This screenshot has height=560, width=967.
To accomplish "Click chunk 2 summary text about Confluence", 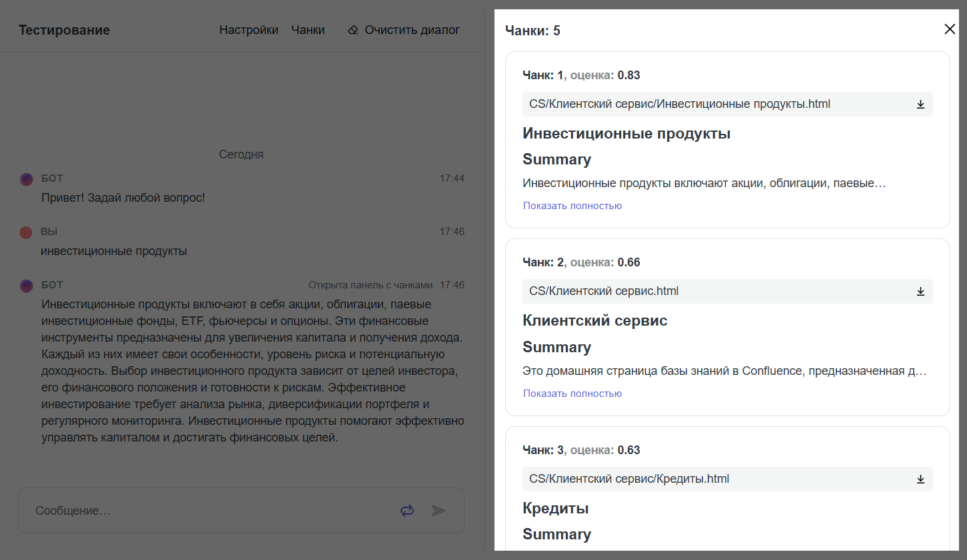I will click(x=724, y=371).
